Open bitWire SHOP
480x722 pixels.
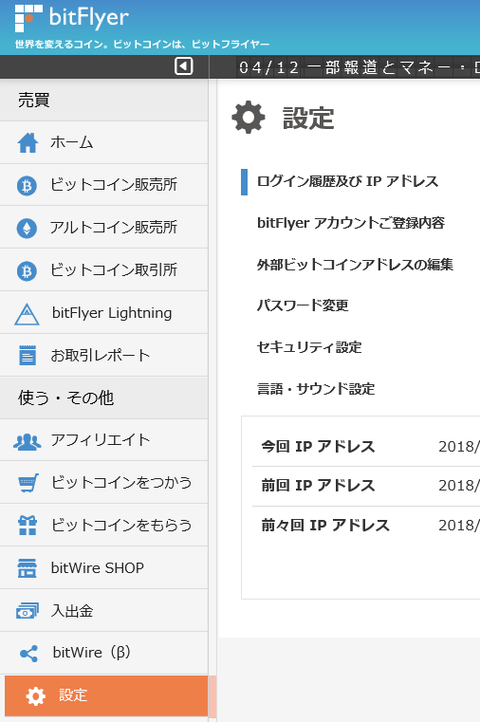point(104,568)
